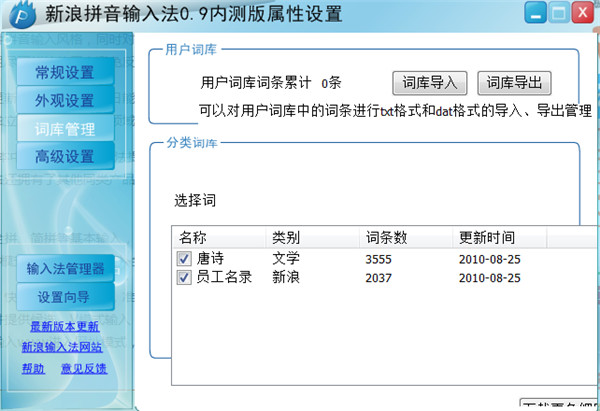Screen dimensions: 600x411
Task: Minimize the settings window
Action: pos(530,15)
